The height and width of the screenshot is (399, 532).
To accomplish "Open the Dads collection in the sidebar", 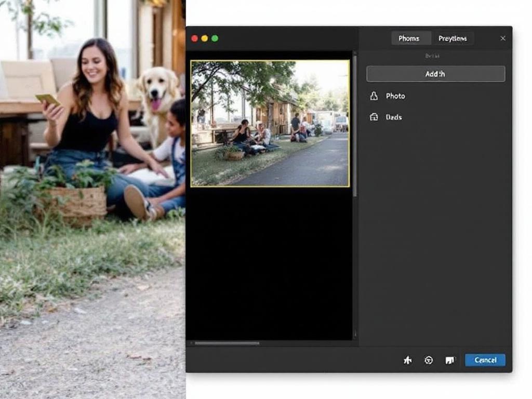I will 394,117.
